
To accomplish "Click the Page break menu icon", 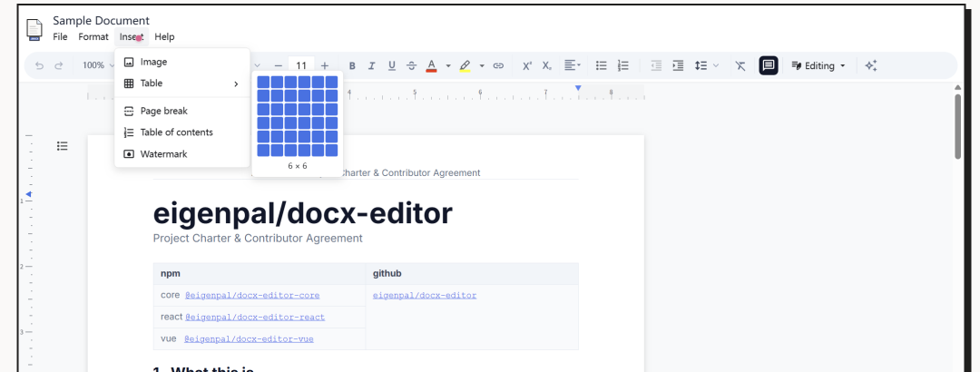I will 129,111.
